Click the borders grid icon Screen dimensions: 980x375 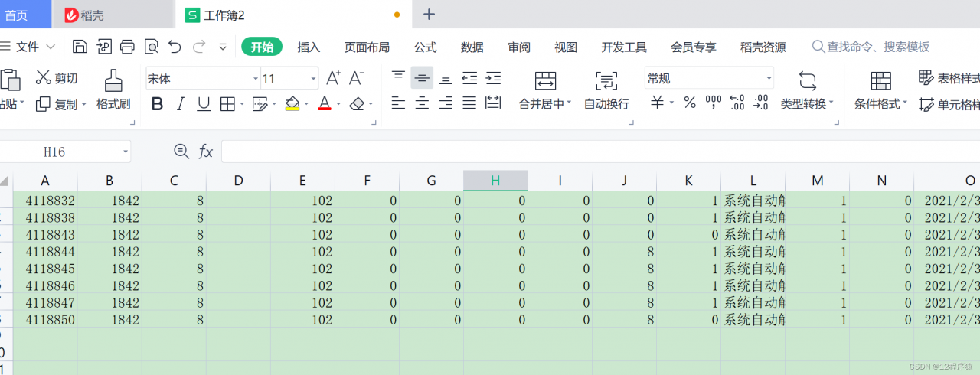[x=227, y=104]
